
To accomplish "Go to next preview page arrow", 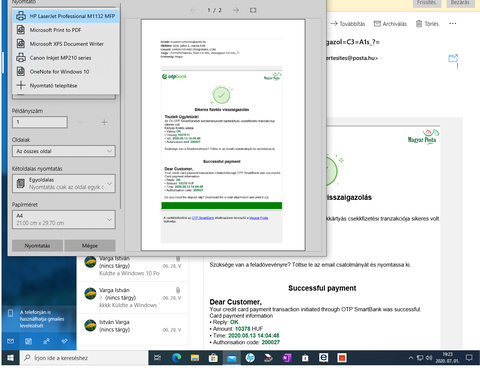I will pos(236,10).
